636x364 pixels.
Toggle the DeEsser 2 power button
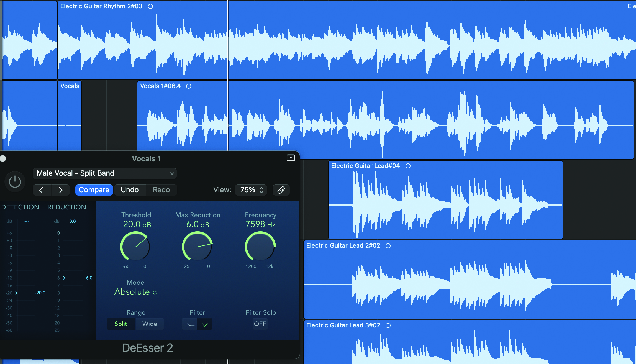click(x=15, y=182)
